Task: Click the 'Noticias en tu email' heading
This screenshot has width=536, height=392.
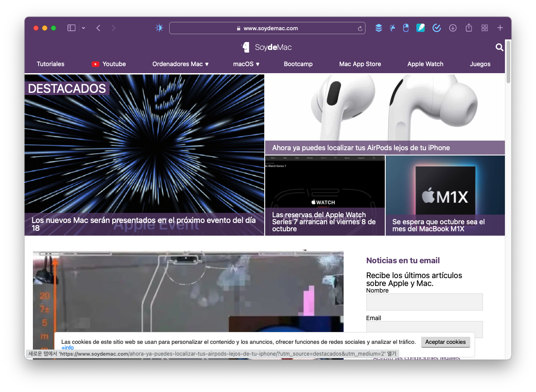Action: pos(403,261)
